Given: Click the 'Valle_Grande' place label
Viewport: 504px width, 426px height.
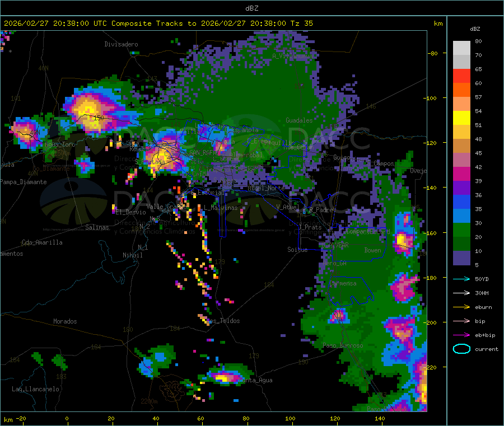Looking at the screenshot, I should click(167, 206).
